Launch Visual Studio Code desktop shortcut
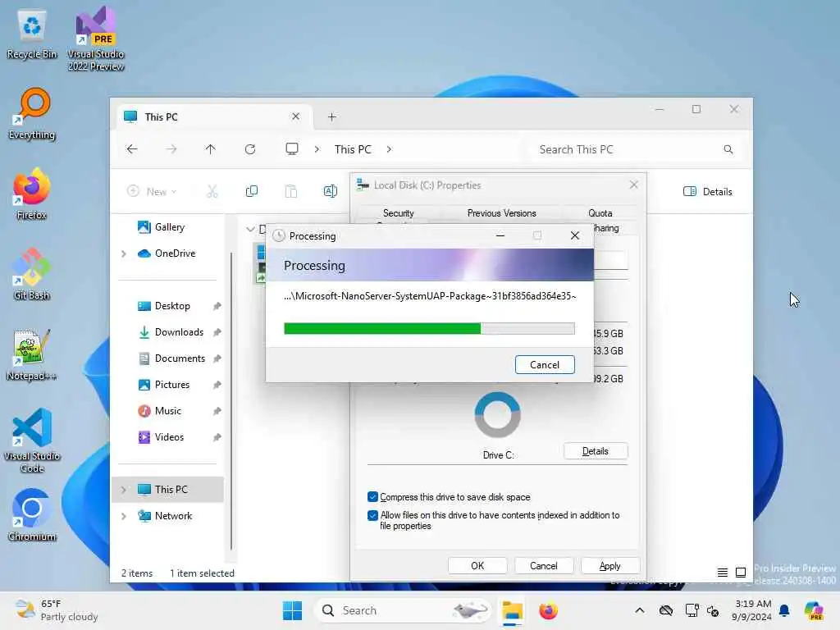The width and height of the screenshot is (840, 630). point(32,441)
